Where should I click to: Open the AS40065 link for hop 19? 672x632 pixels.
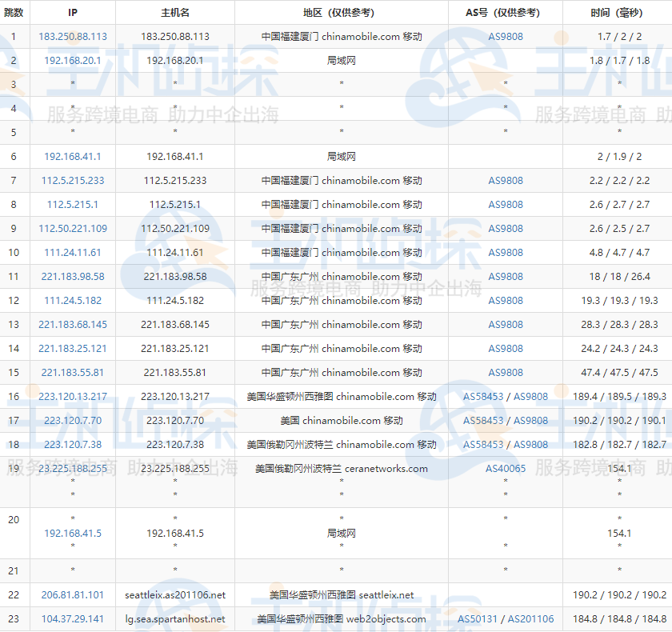point(504,468)
